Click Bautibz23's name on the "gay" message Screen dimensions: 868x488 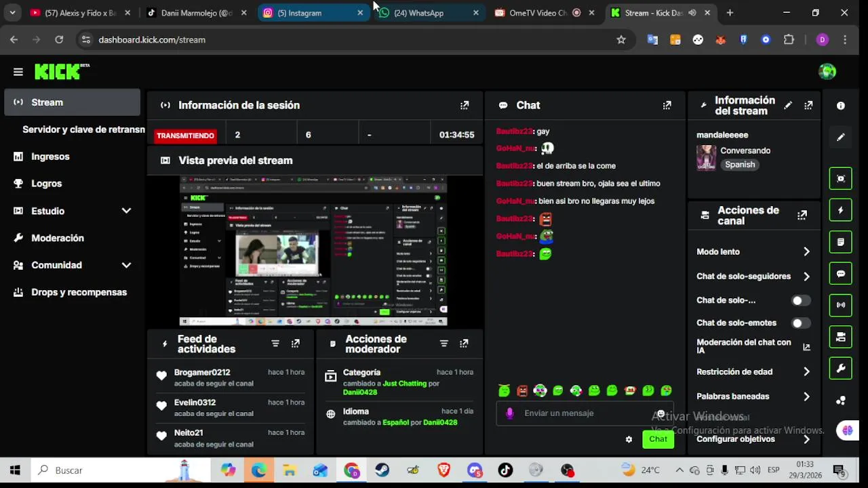514,131
